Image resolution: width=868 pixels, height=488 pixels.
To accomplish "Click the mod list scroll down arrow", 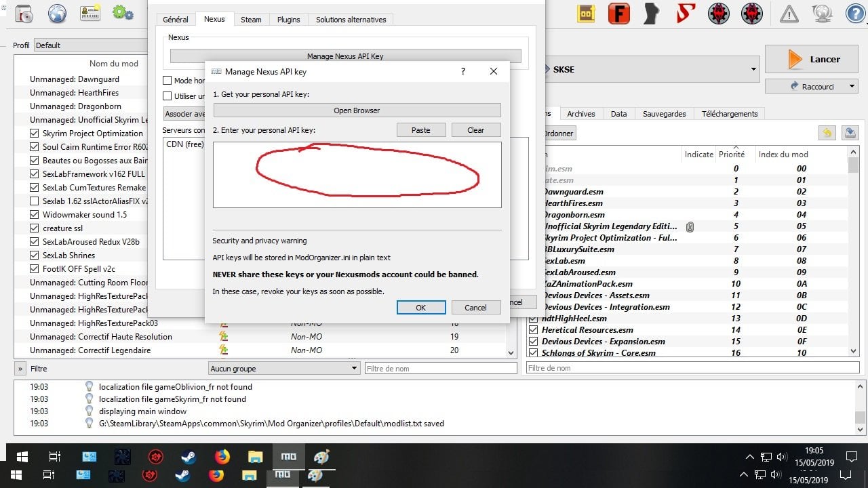I will click(x=511, y=352).
